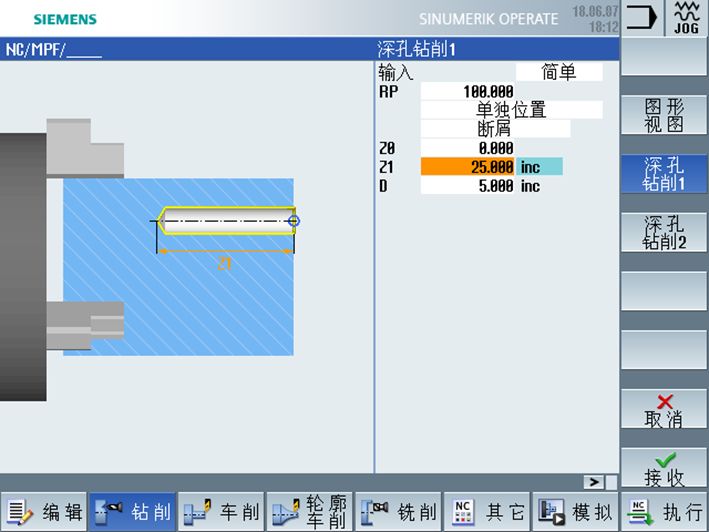Screen dimensions: 709x532
Task: Open the 其它 (Various) NC softkey
Action: [x=487, y=512]
